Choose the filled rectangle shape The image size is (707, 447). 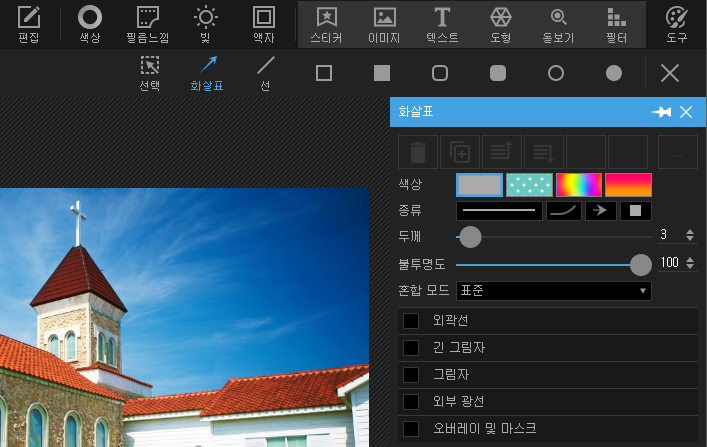point(382,73)
